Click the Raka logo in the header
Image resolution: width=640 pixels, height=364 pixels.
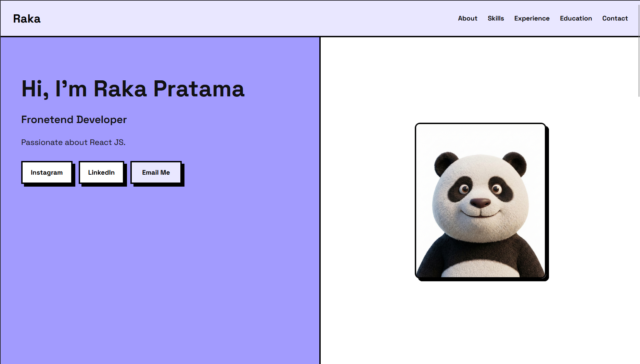coord(27,19)
